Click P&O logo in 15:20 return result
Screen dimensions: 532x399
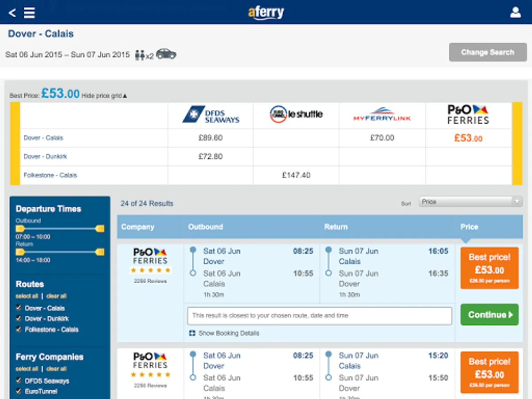(x=150, y=360)
